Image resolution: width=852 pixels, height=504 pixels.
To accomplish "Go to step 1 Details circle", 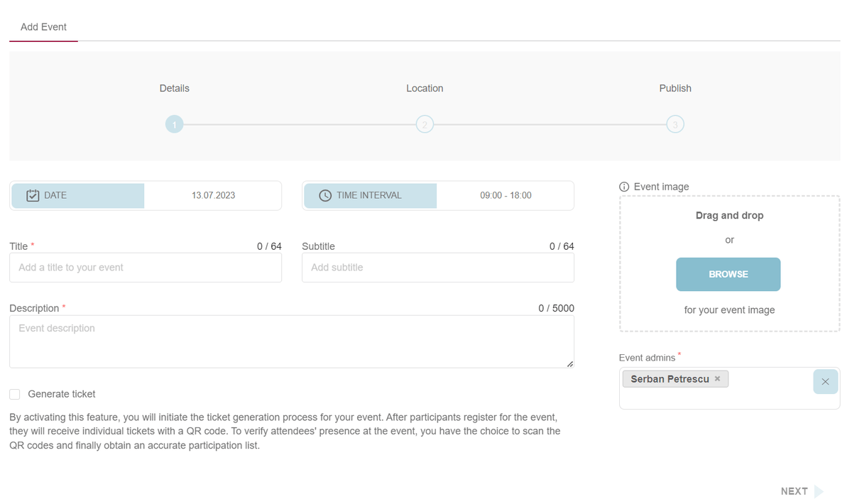I will click(x=174, y=125).
